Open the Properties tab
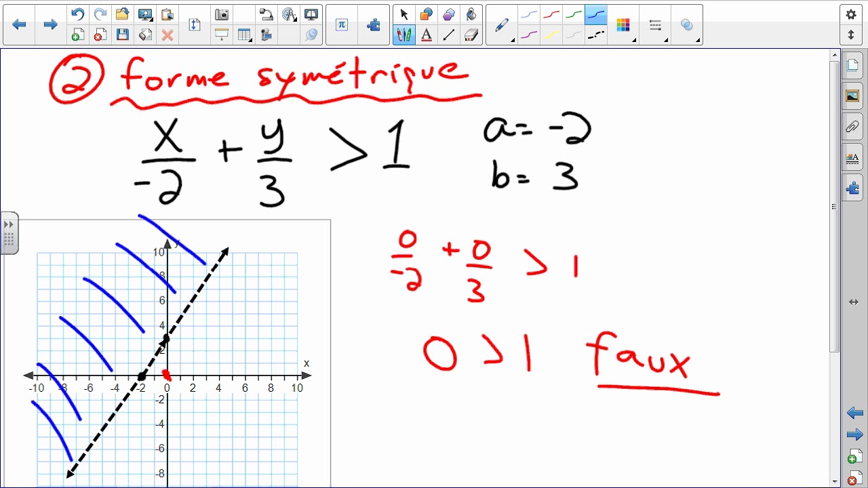Viewport: 868px width, 488px height. point(852,158)
